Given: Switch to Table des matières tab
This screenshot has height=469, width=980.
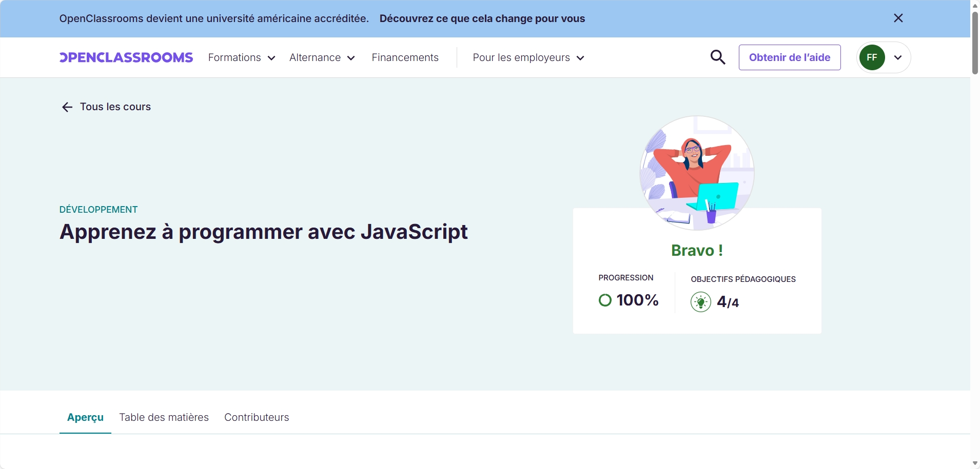Looking at the screenshot, I should click(164, 417).
